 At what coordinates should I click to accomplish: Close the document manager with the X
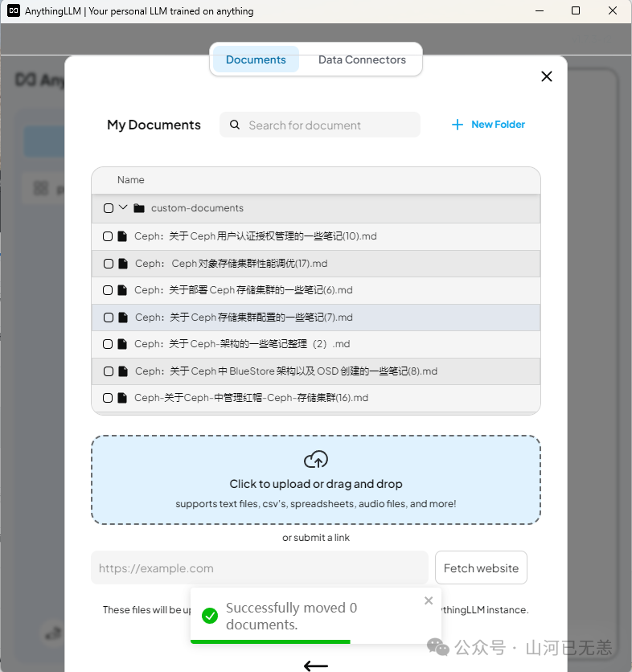click(546, 76)
